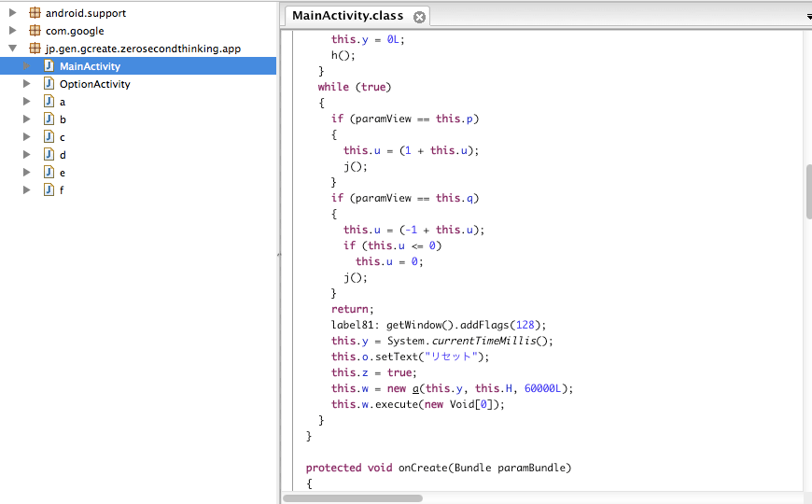
Task: Expand class b in the tree
Action: pyautogui.click(x=27, y=119)
